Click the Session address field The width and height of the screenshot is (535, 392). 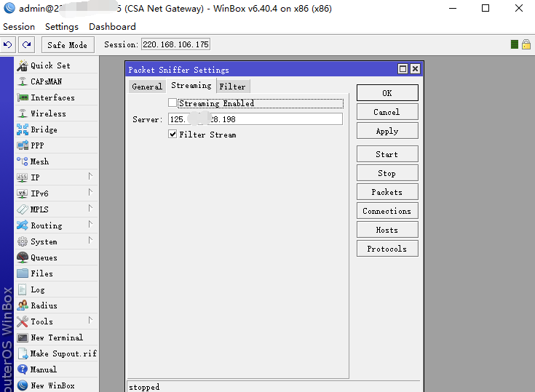pos(175,44)
